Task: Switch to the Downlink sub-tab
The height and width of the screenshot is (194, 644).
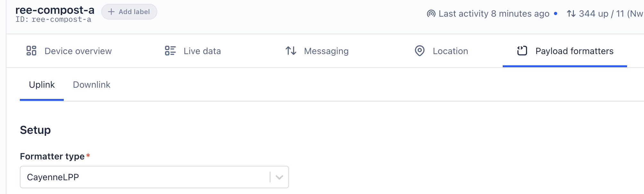Action: coord(92,85)
